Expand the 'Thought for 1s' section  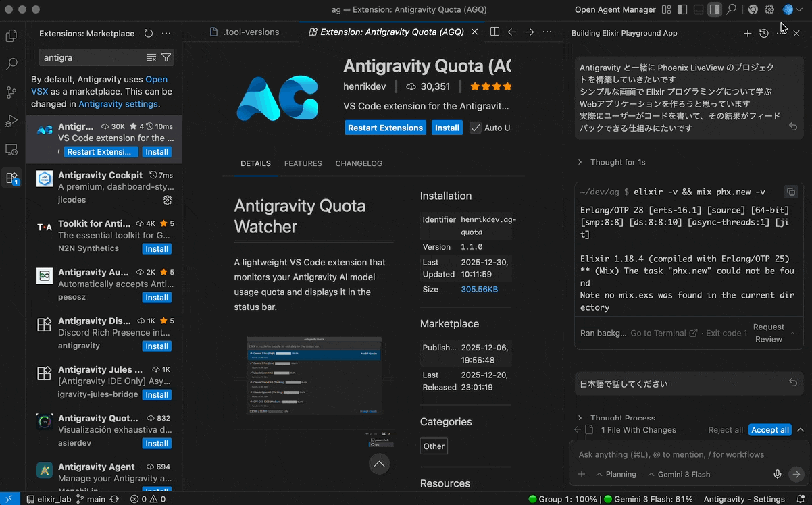[x=612, y=162]
